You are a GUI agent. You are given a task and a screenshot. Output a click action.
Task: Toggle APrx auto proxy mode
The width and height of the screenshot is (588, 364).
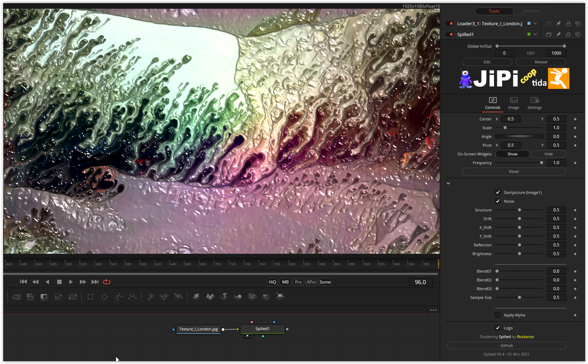coord(311,282)
